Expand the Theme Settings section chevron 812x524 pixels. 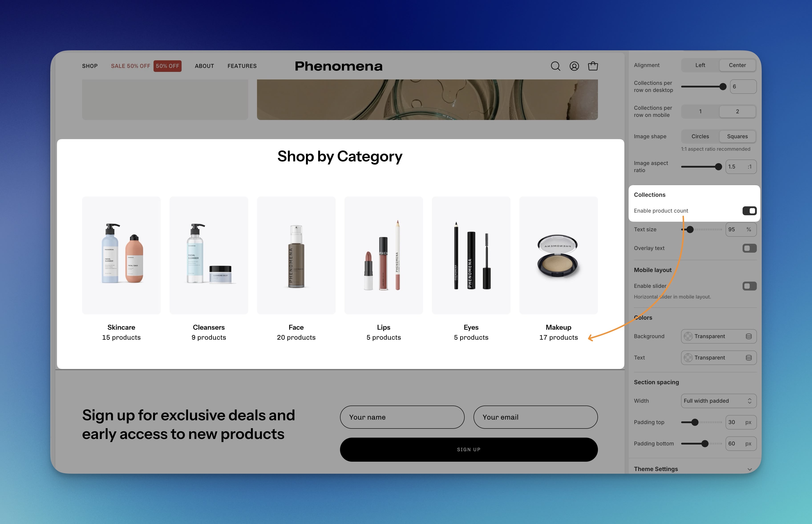coord(749,469)
